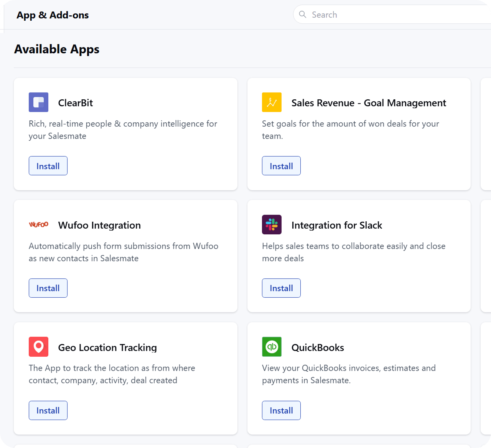Click 'View your QuickBooks invoices' description
The height and width of the screenshot is (448, 491).
pyautogui.click(x=349, y=374)
